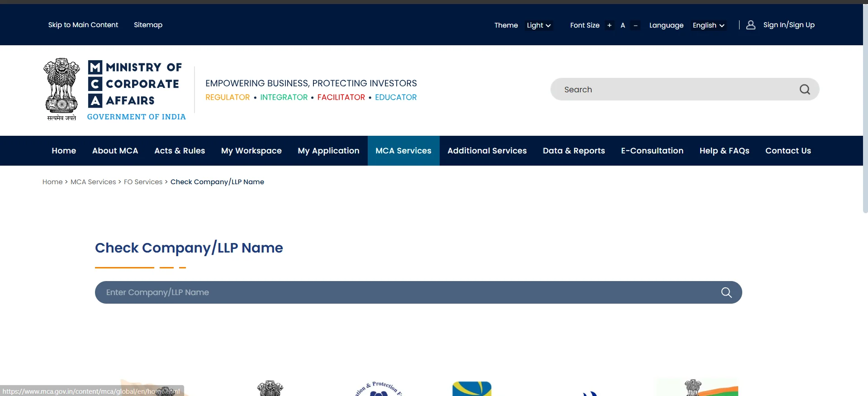Screen dimensions: 868x396
Task: Click the header search magnifier icon
Action: (805, 90)
